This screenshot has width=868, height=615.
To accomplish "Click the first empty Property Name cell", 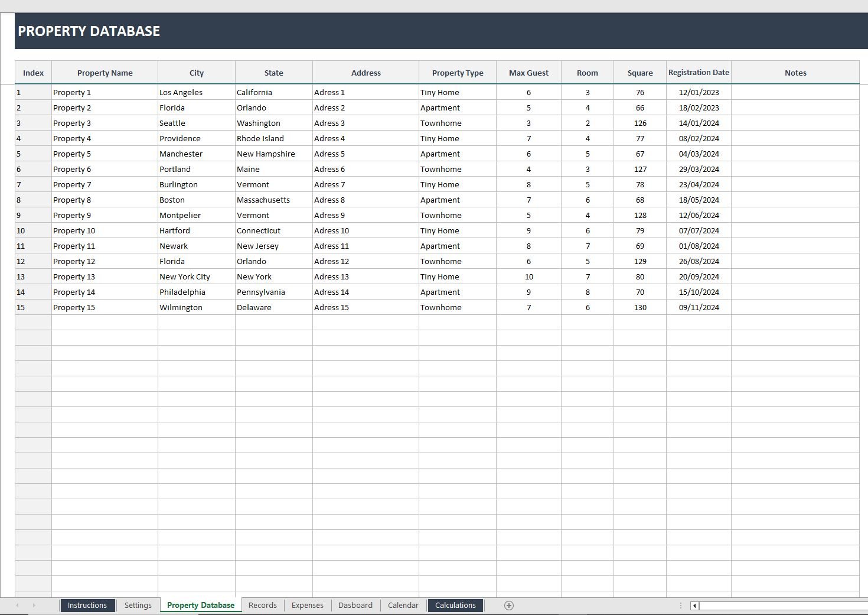I will [x=105, y=323].
